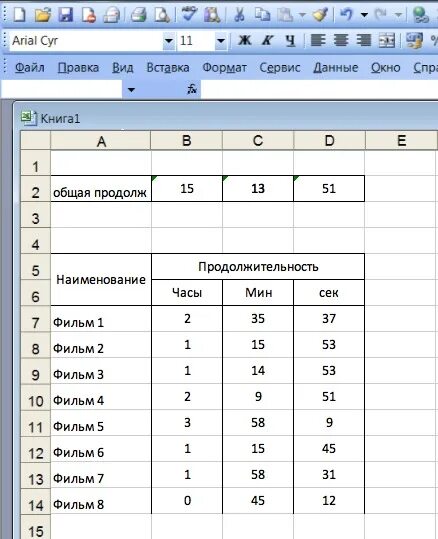Toggle underline formatting (Ч)
The height and width of the screenshot is (539, 438).
point(291,41)
